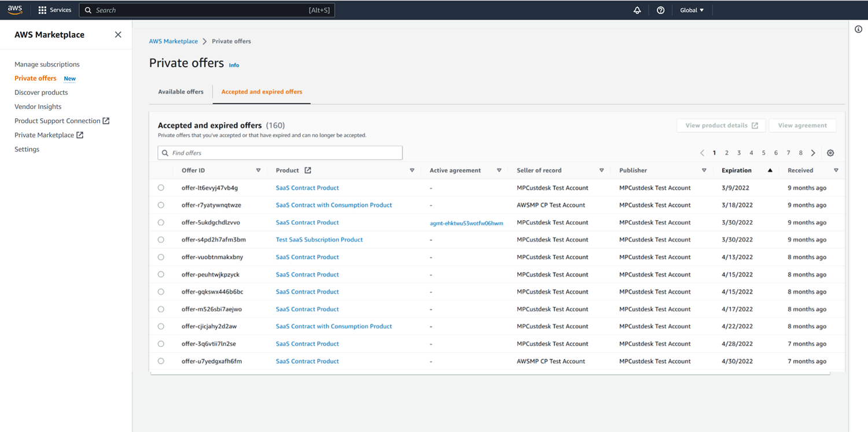The image size is (868, 432).
Task: Click expiration date 4/30/2022
Action: tap(737, 361)
